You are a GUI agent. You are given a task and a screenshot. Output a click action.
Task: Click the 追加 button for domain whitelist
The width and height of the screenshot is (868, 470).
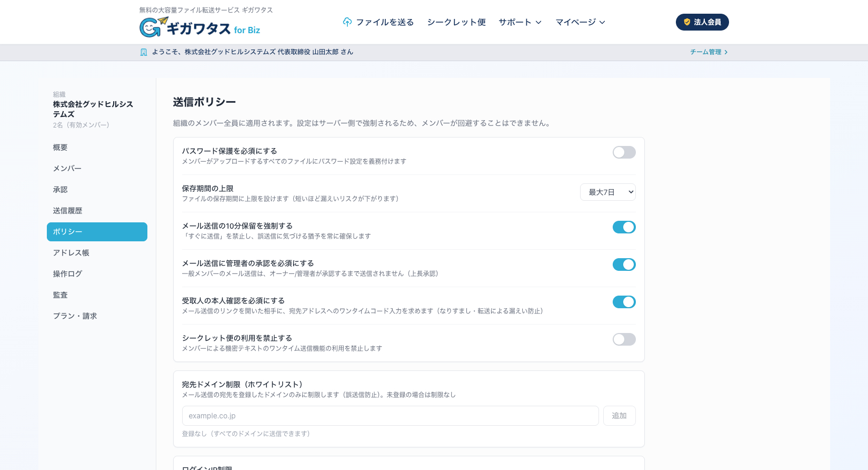pyautogui.click(x=619, y=416)
